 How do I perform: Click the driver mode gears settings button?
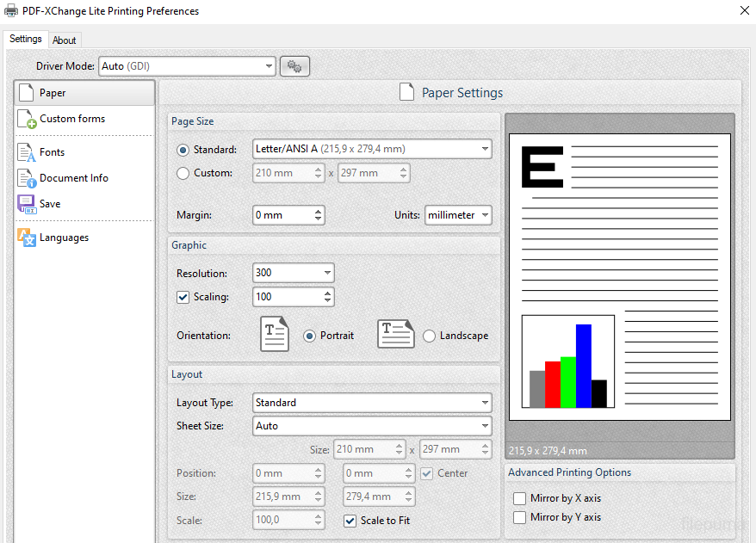click(x=294, y=66)
